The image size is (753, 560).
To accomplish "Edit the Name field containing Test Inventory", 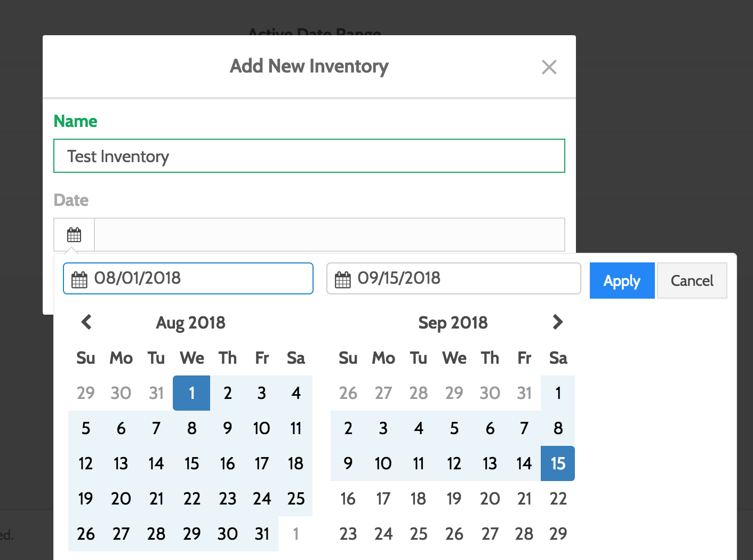I will click(309, 156).
